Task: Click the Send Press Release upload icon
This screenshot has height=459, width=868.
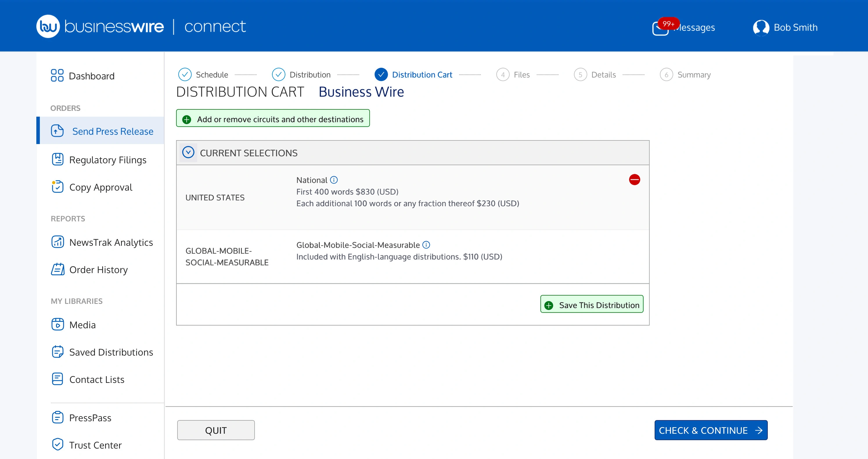Action: tap(57, 131)
